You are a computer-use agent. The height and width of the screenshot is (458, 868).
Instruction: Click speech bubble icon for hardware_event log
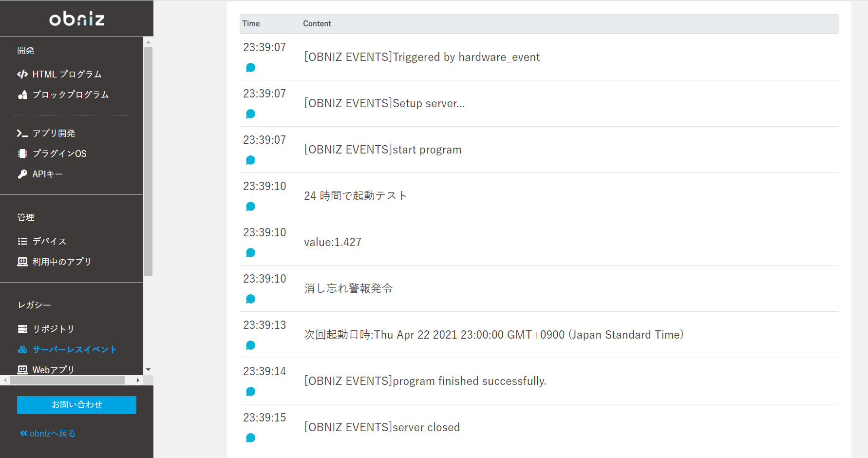click(x=250, y=68)
